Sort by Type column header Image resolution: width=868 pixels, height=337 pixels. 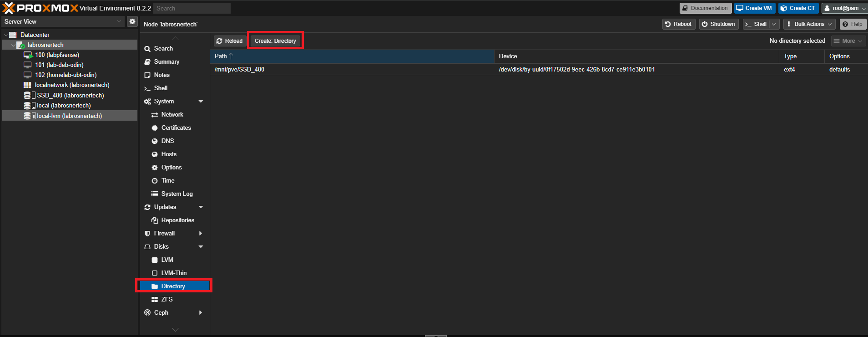coord(802,56)
